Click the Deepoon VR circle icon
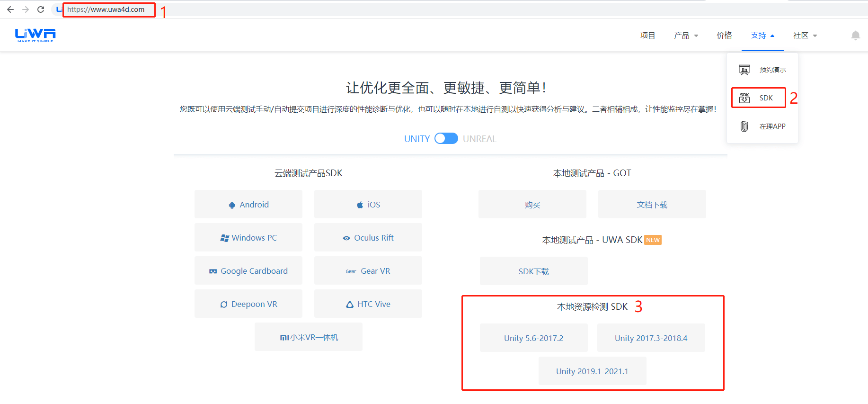The image size is (868, 404). (x=224, y=305)
